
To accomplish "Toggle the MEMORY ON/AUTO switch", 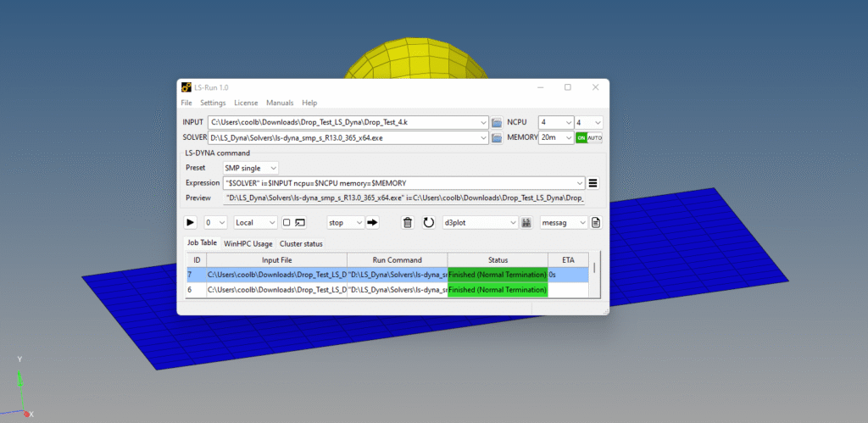I will pos(588,137).
